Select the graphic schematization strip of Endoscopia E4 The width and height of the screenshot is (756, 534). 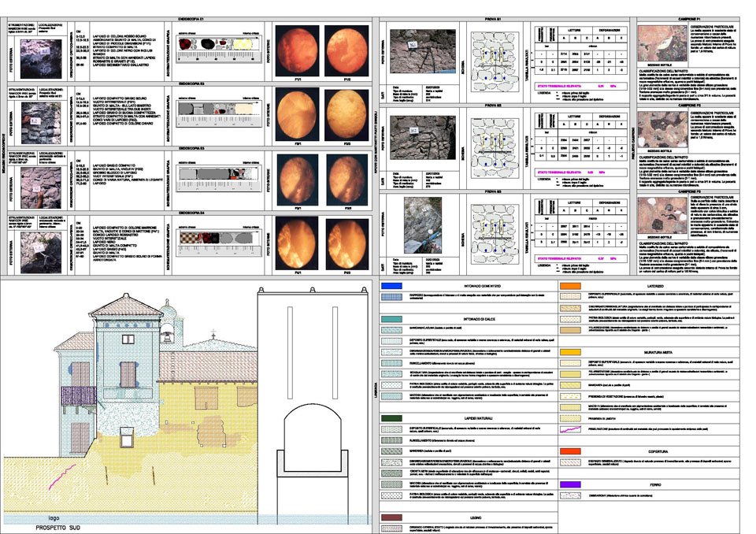pyautogui.click(x=220, y=243)
